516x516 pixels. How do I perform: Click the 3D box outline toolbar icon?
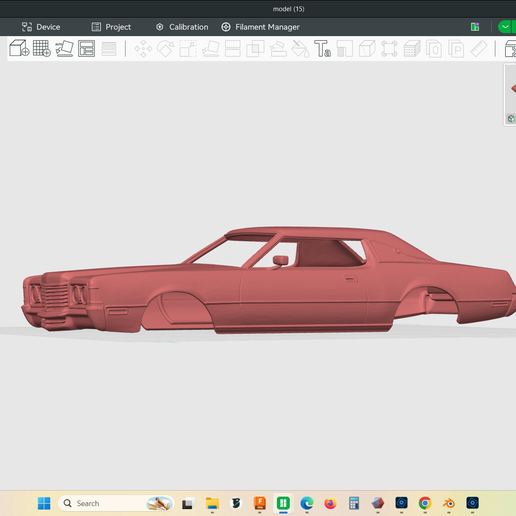(367, 49)
